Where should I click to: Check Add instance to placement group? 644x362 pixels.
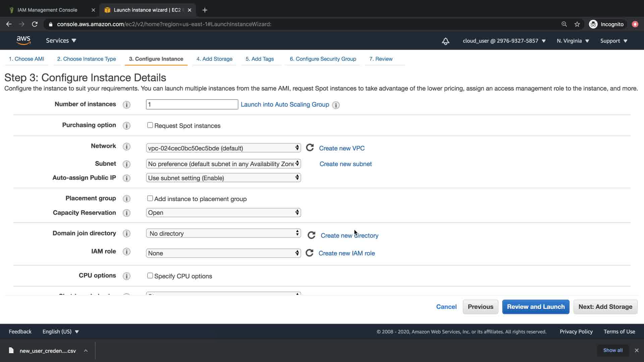click(150, 198)
